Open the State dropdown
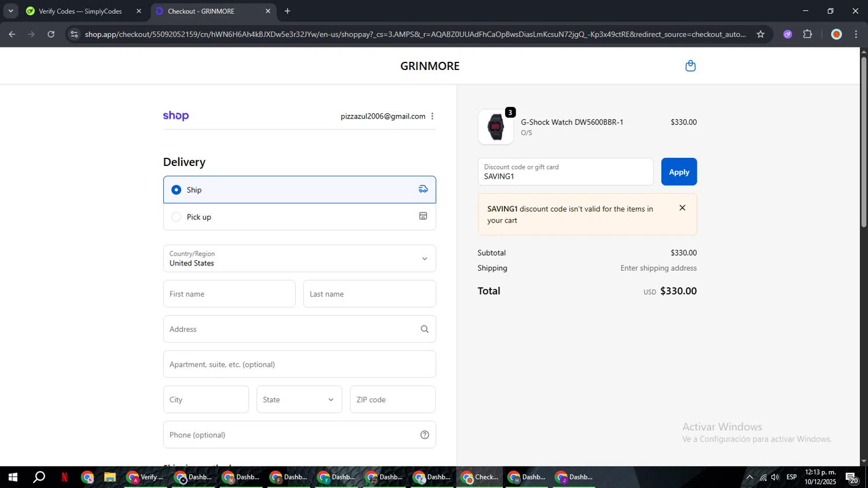 point(299,400)
